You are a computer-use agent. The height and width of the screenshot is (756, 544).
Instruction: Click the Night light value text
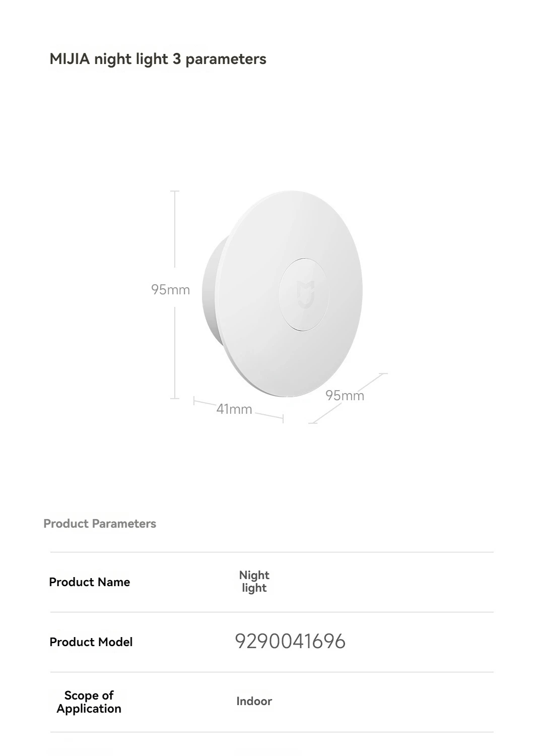click(254, 582)
